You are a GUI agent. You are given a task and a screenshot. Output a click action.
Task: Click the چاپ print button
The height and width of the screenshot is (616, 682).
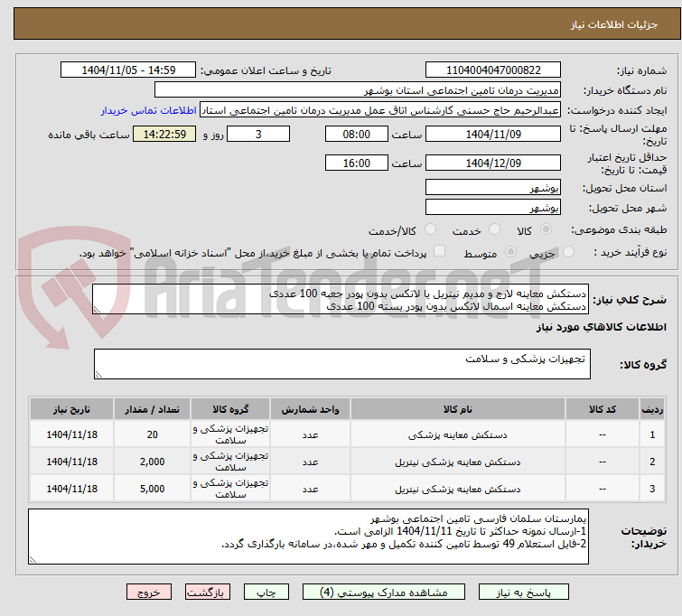pyautogui.click(x=266, y=593)
